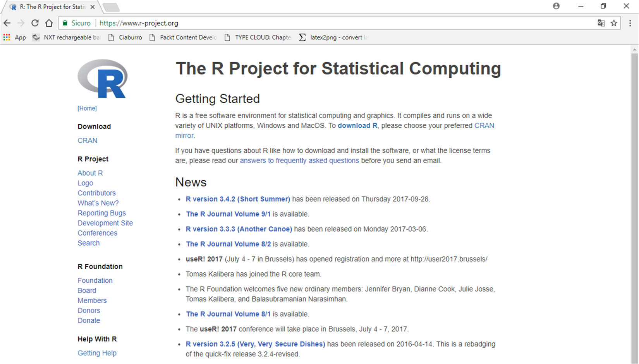Open the About R link
Viewport: 639px width, 364px height.
click(x=90, y=173)
